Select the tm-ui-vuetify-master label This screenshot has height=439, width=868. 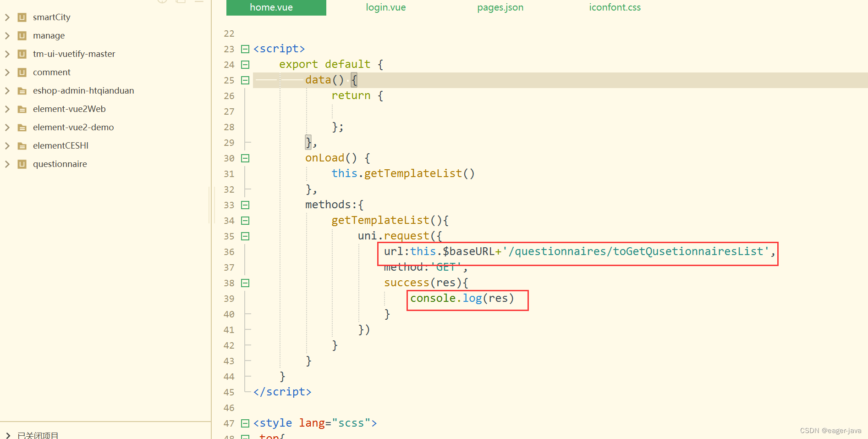coord(74,54)
